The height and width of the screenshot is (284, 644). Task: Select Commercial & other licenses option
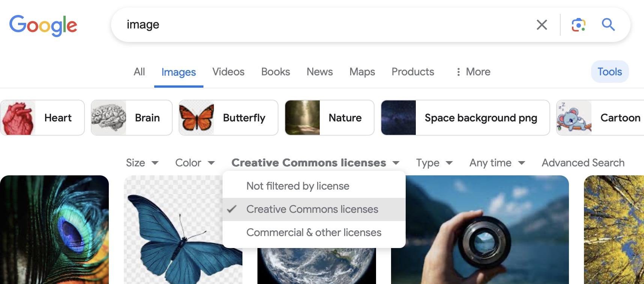[314, 233]
